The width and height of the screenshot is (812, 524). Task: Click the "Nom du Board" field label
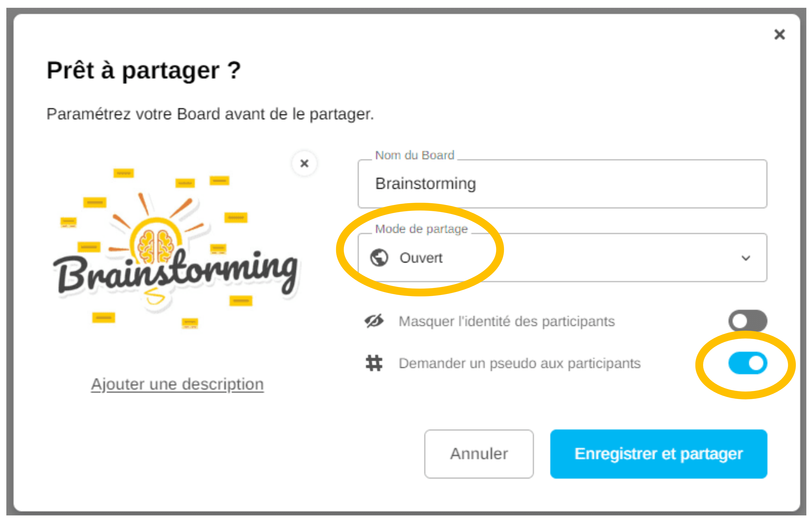[414, 155]
